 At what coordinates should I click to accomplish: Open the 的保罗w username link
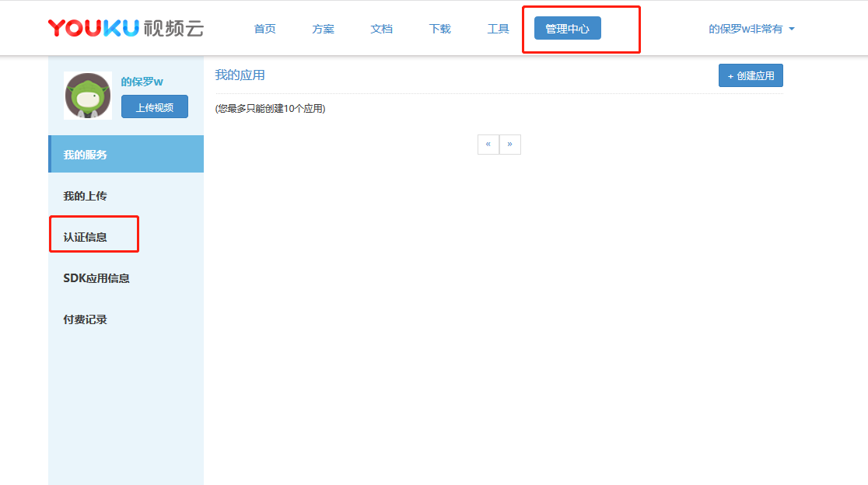(142, 82)
